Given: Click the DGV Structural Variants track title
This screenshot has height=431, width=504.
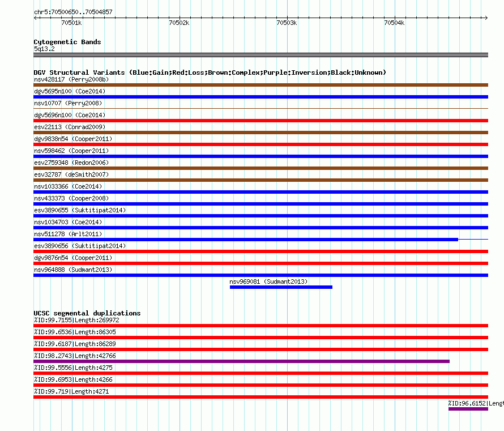Looking at the screenshot, I should point(210,72).
